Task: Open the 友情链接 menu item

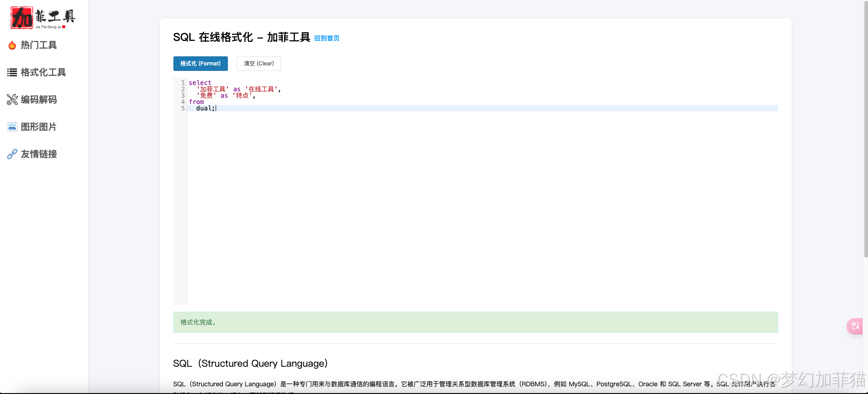Action: 39,154
